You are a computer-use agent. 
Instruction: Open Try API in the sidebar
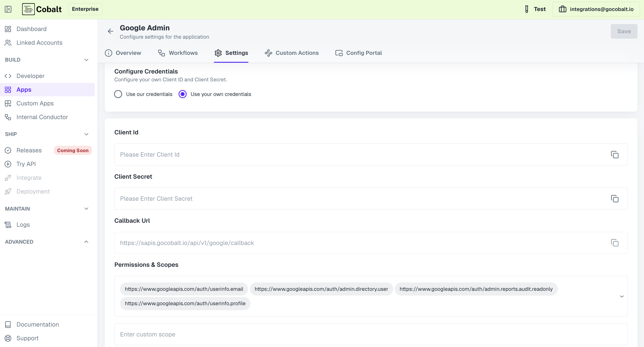pos(26,164)
